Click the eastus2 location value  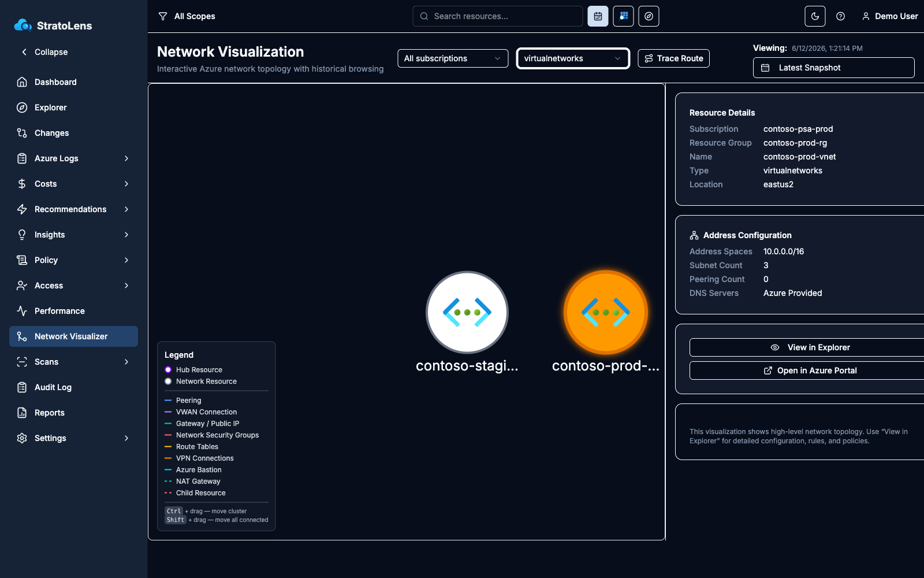click(778, 184)
